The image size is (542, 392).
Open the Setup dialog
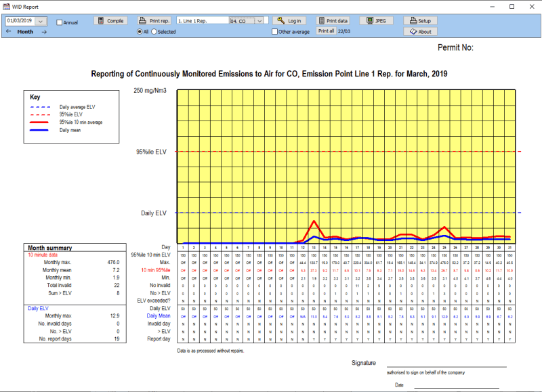point(420,21)
